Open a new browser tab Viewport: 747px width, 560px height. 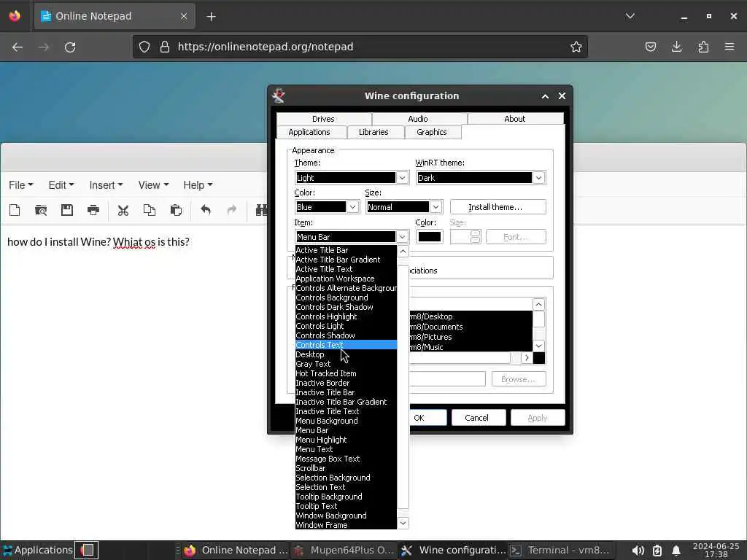(x=211, y=17)
